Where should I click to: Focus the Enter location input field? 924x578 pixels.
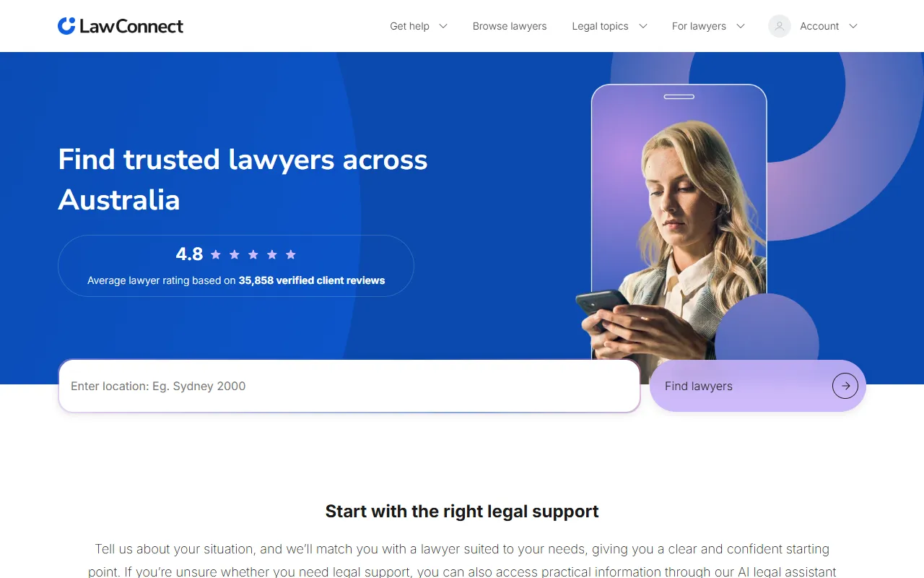[x=349, y=386]
